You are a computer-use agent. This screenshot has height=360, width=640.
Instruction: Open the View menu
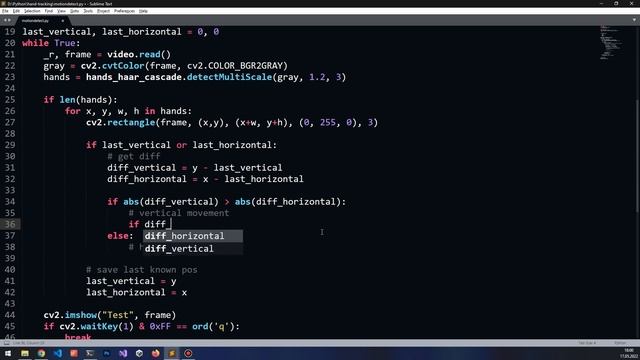[x=61, y=11]
